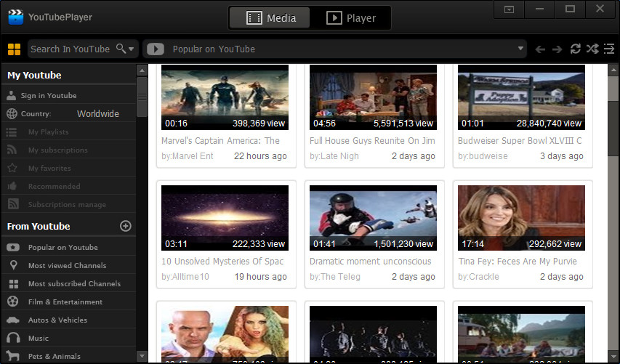The height and width of the screenshot is (364, 620).
Task: Click the YouTubePlayer app logo
Action: [x=16, y=17]
